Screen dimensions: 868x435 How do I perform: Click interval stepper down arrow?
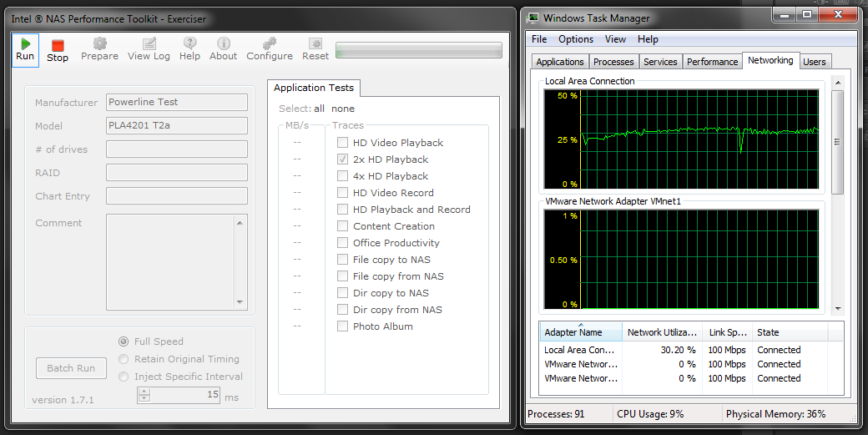(144, 398)
